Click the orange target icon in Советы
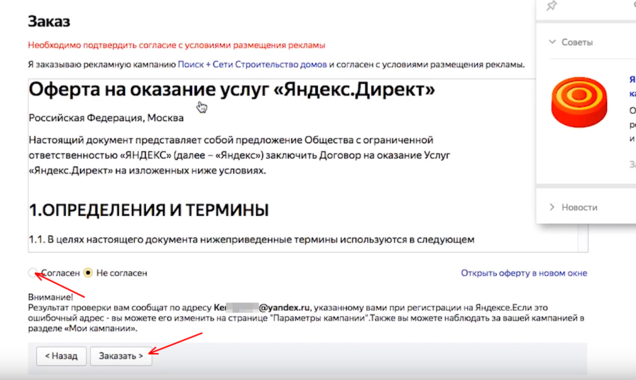 click(x=579, y=102)
